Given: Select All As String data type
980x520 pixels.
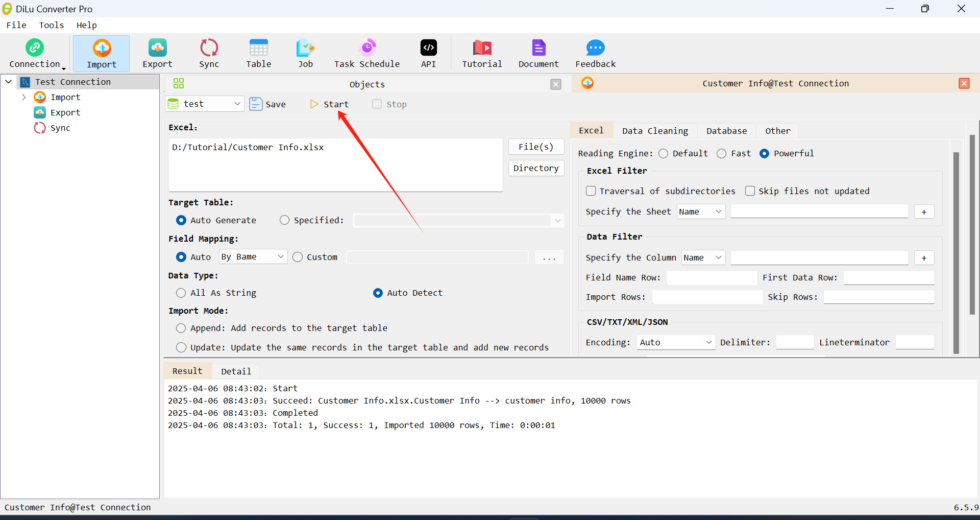Looking at the screenshot, I should pos(181,293).
